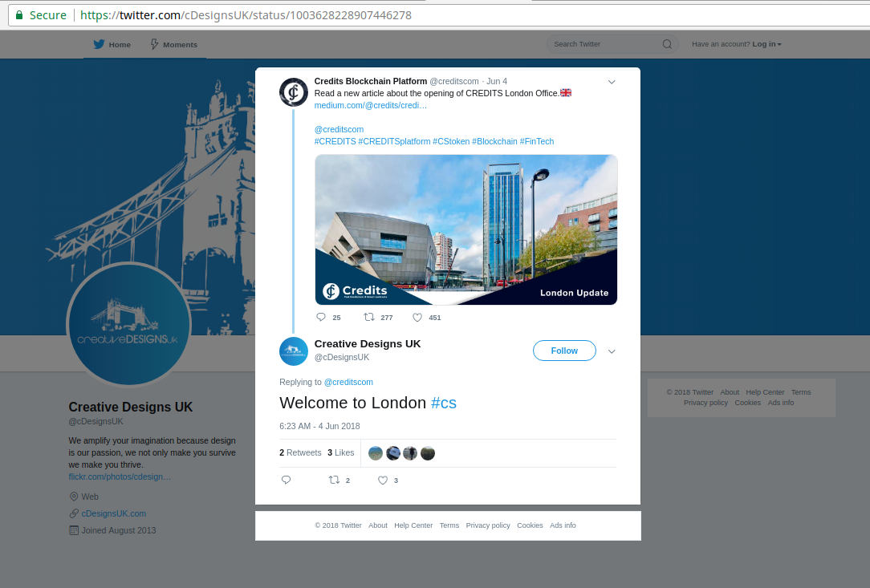This screenshot has width=870, height=588.
Task: Open the London Update image card
Action: (466, 229)
